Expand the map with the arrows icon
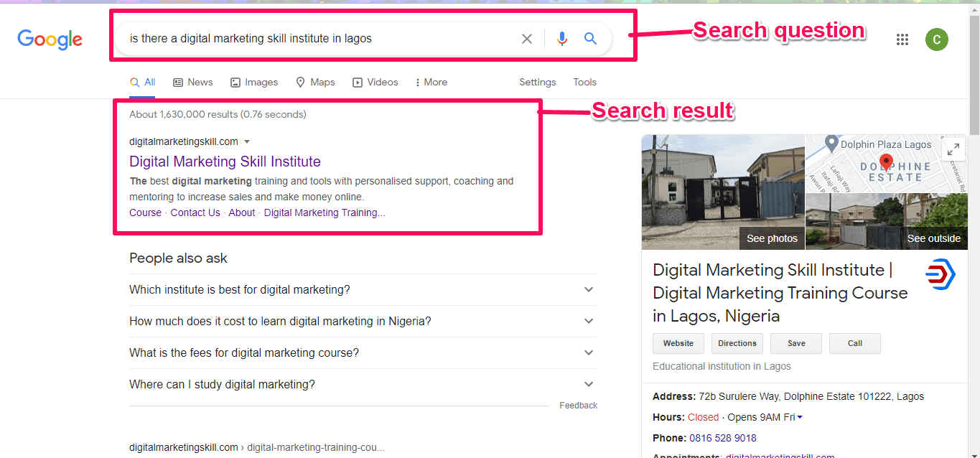The image size is (980, 458). tap(953, 149)
